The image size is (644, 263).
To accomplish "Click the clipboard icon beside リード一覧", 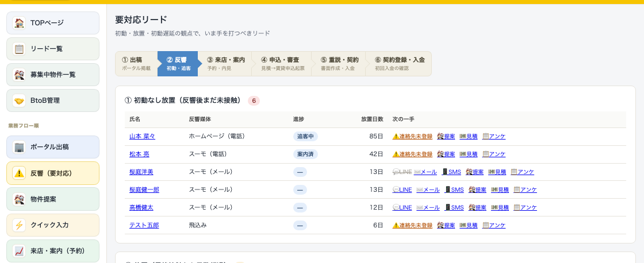I will point(19,49).
